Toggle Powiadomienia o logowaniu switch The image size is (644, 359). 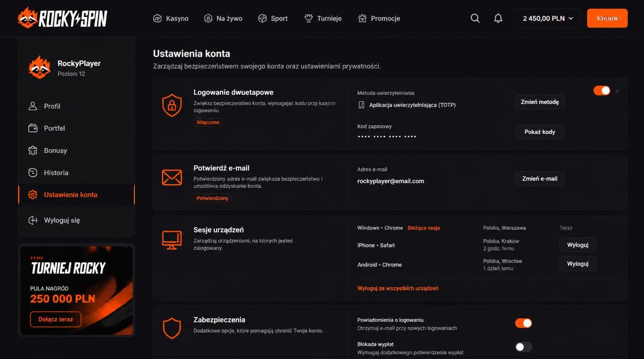click(524, 323)
